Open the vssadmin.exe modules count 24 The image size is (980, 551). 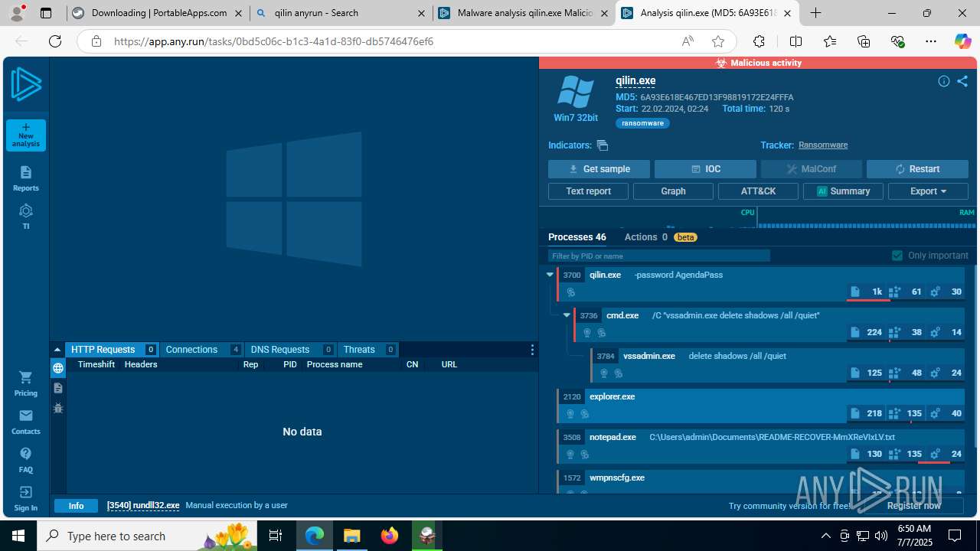tap(946, 373)
